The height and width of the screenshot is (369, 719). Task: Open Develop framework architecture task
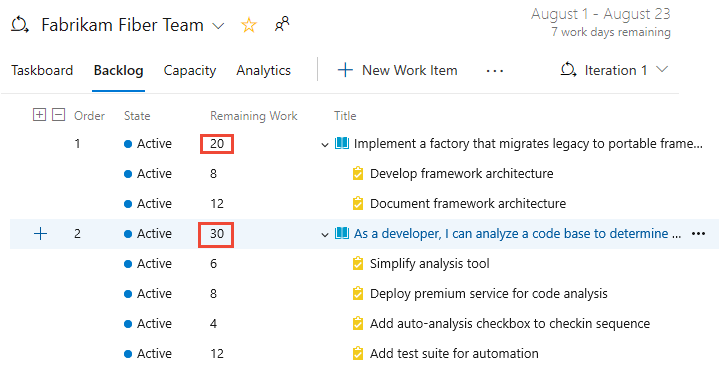click(461, 174)
